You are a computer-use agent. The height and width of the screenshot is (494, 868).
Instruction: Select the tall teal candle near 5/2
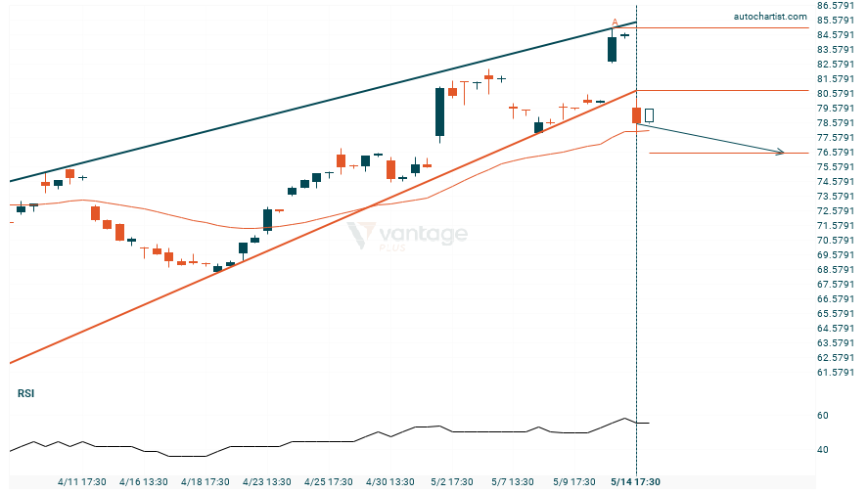click(440, 112)
